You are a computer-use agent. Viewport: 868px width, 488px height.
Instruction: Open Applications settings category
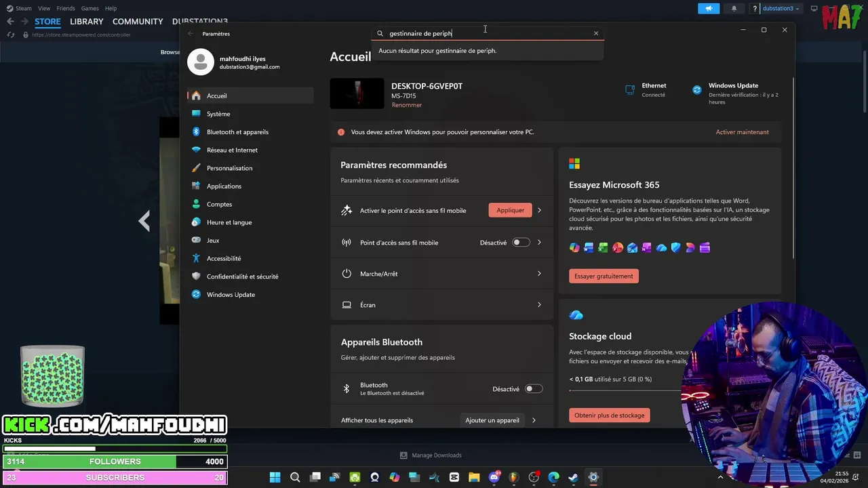250,186
